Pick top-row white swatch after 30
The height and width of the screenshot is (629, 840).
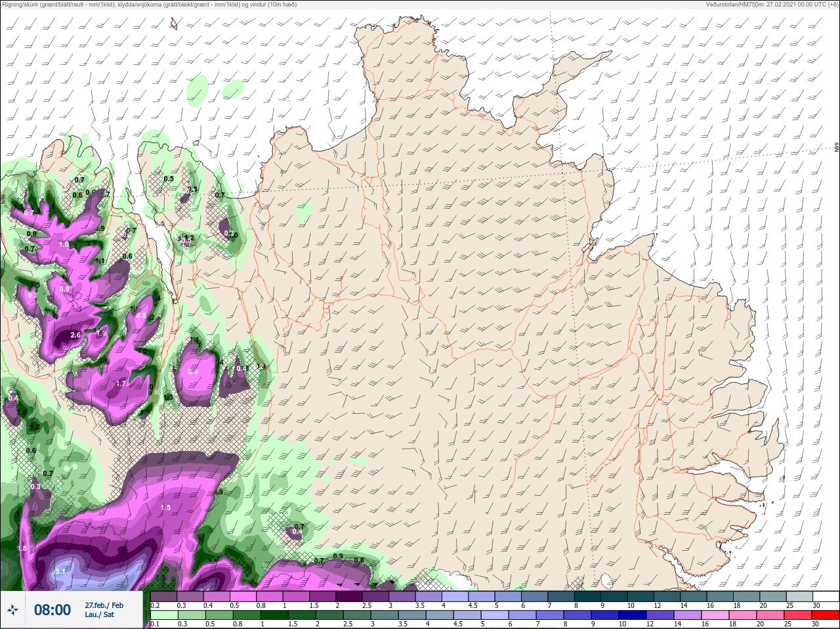(826, 597)
